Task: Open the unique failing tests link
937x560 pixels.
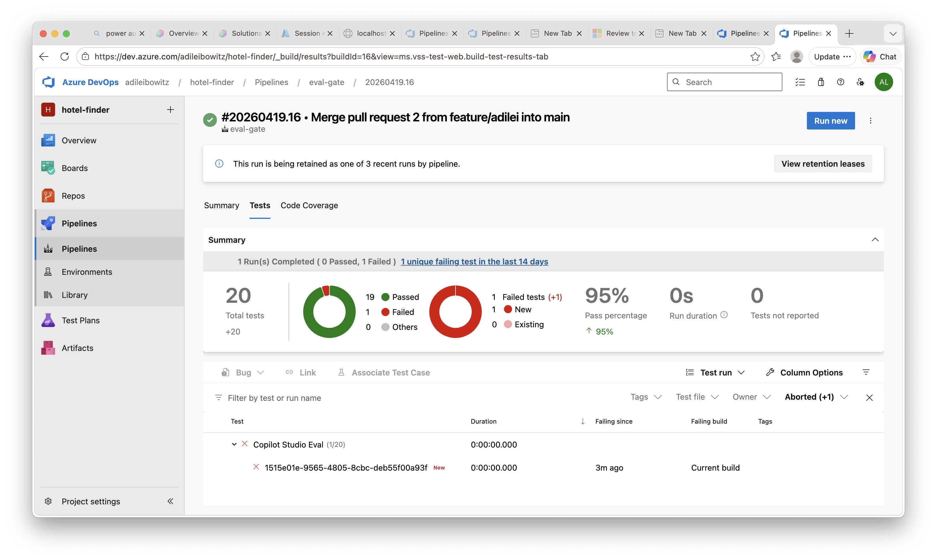Action: pos(475,262)
